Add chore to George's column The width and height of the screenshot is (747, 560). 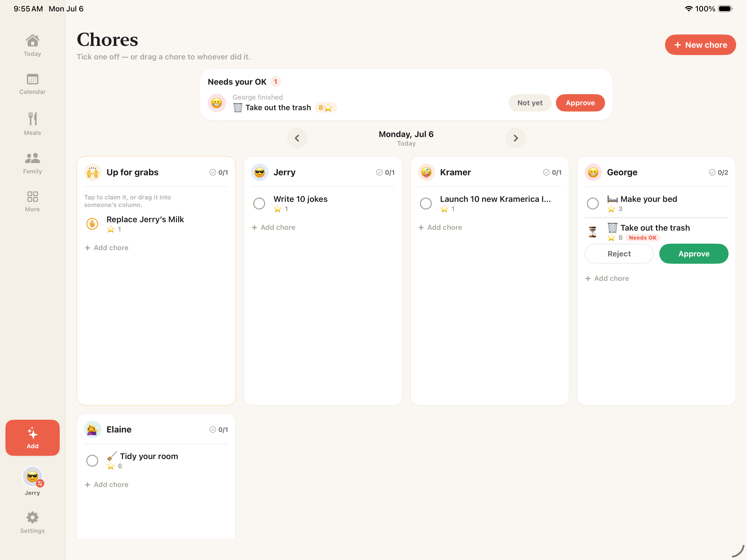[607, 278]
